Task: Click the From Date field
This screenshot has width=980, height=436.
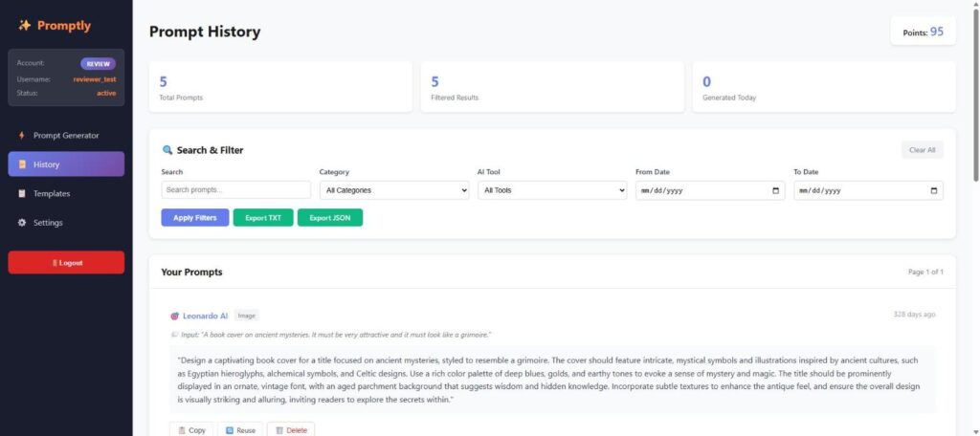Action: [710, 190]
